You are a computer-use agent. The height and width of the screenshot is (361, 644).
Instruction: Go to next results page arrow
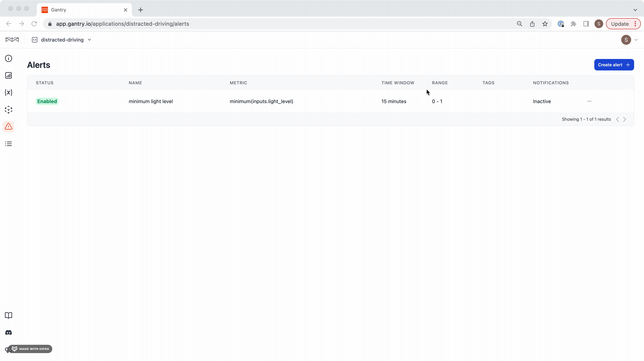point(625,119)
